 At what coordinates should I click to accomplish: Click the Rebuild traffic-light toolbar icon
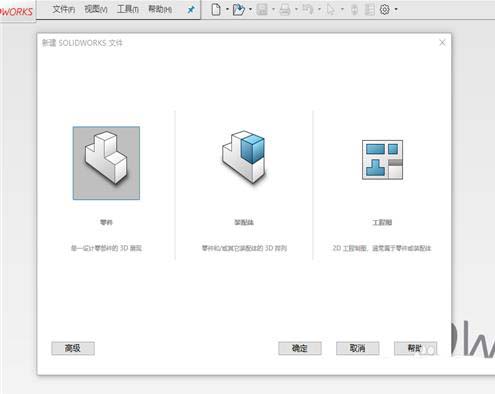pyautogui.click(x=354, y=10)
